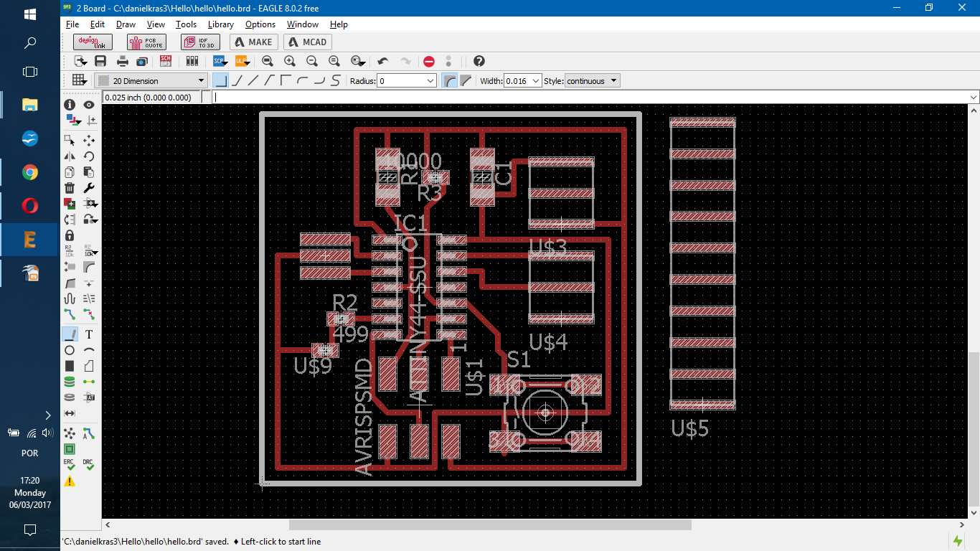Select the round wire miter style
This screenshot has width=980, height=551.
pyautogui.click(x=450, y=81)
